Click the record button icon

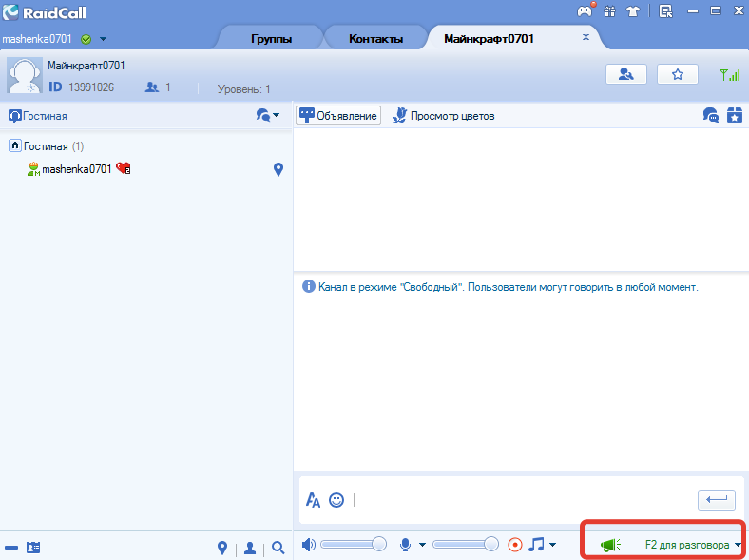(514, 544)
